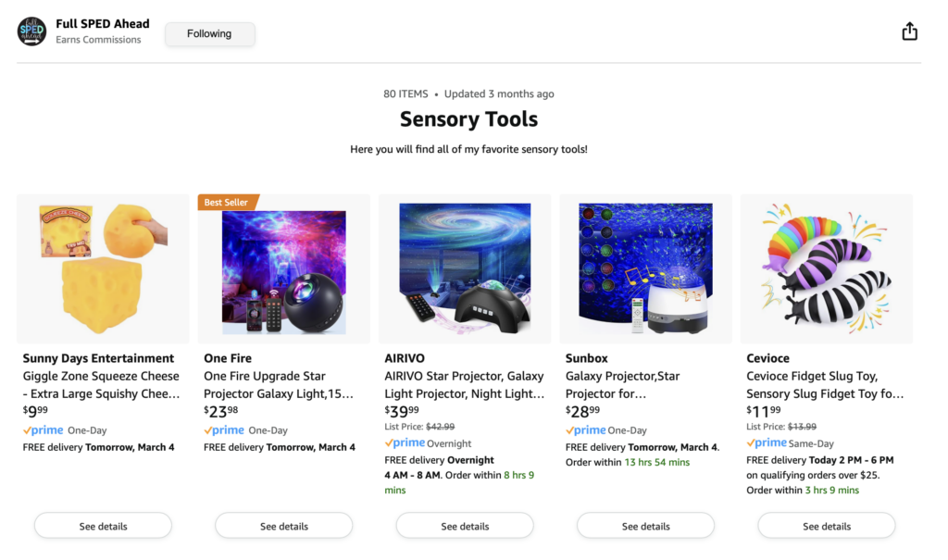948x560 pixels.
Task: Open the Full SPED Ahead profile logo
Action: pyautogui.click(x=32, y=31)
